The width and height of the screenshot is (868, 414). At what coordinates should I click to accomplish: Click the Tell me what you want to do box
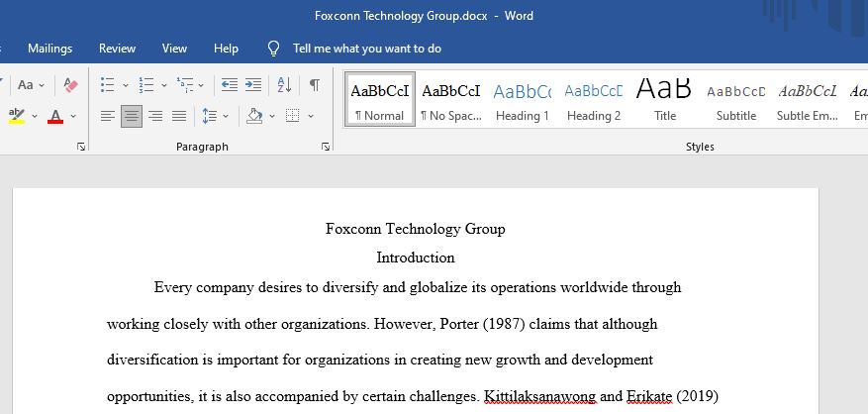(367, 49)
